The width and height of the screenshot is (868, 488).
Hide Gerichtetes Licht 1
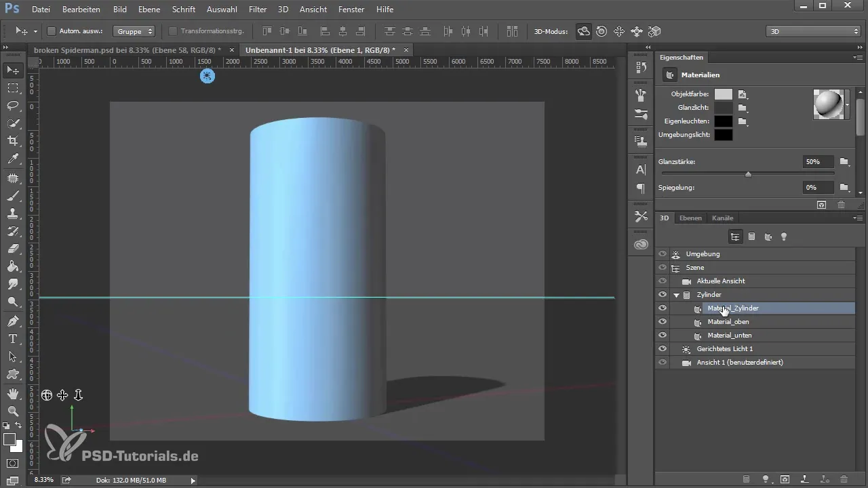coord(663,349)
